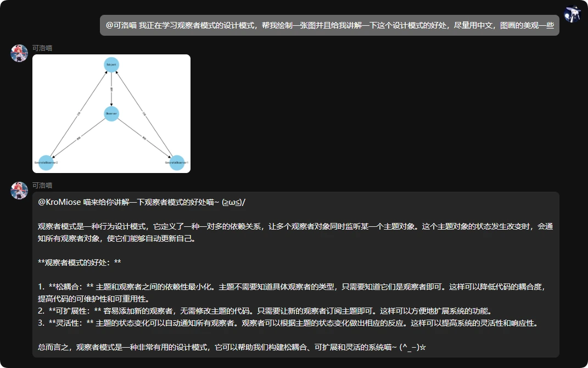Select the Subject node in the diagram

point(111,64)
